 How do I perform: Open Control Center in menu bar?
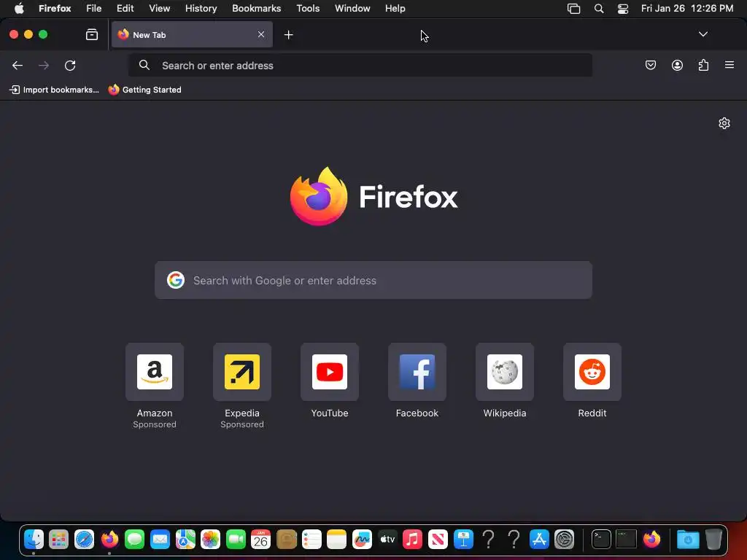pos(623,9)
